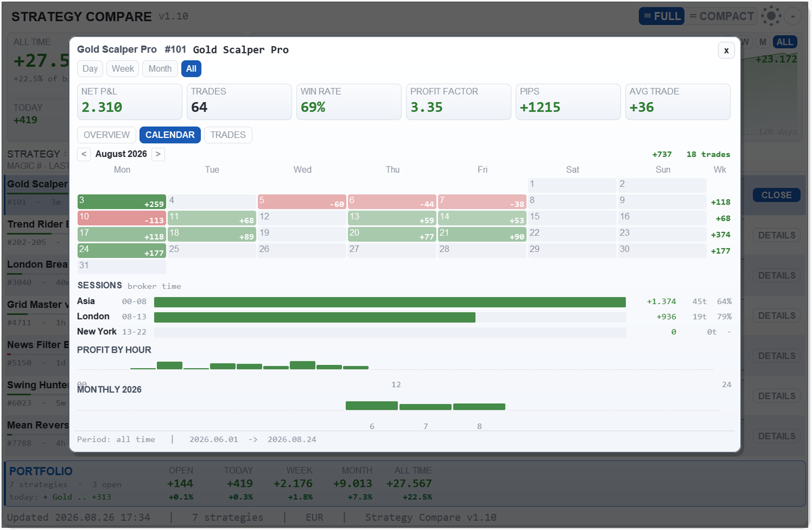Click the month 6 bar in Monthly 2026
812x530 pixels.
click(x=371, y=405)
